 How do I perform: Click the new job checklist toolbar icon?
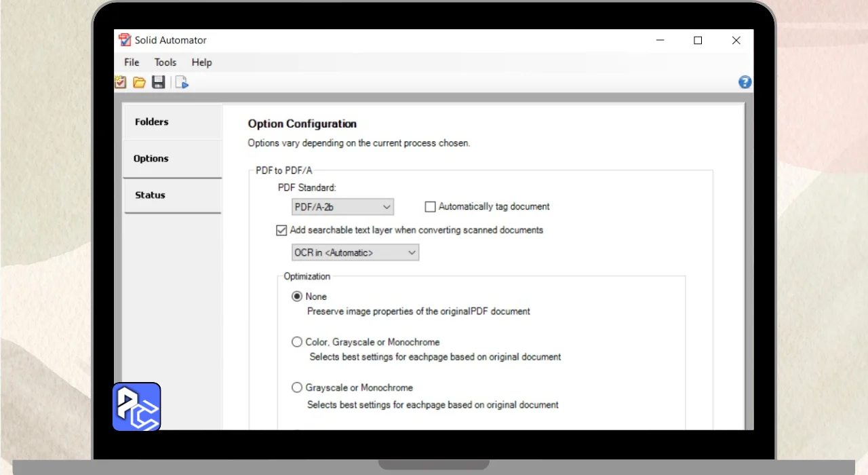click(121, 83)
